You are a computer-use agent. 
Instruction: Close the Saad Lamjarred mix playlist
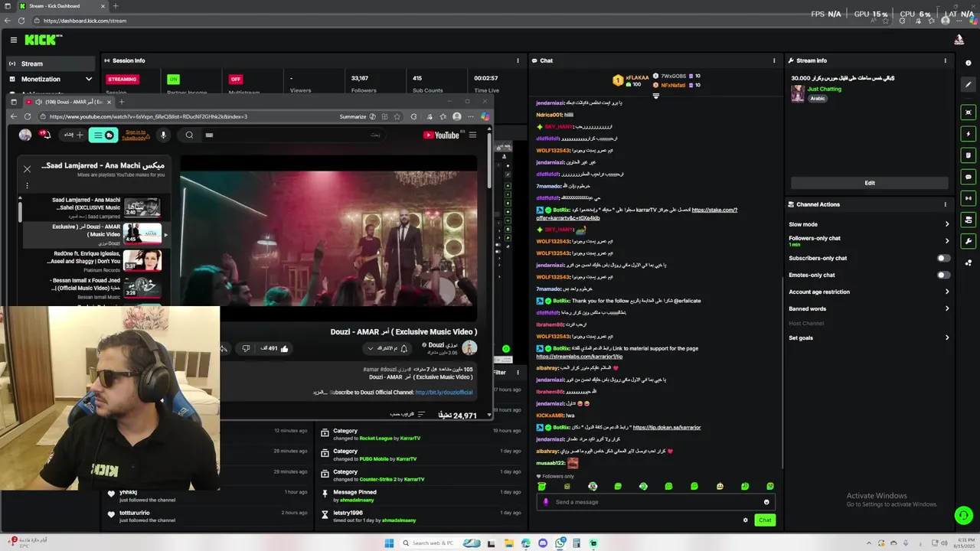pyautogui.click(x=27, y=168)
